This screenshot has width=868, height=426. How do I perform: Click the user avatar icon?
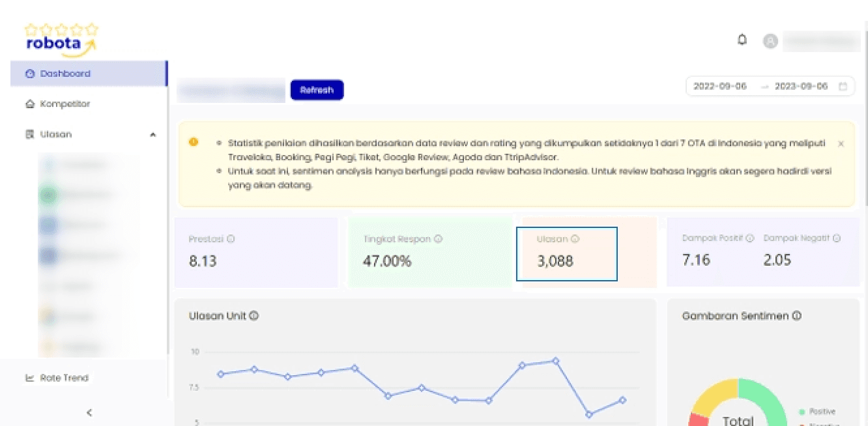click(x=770, y=41)
